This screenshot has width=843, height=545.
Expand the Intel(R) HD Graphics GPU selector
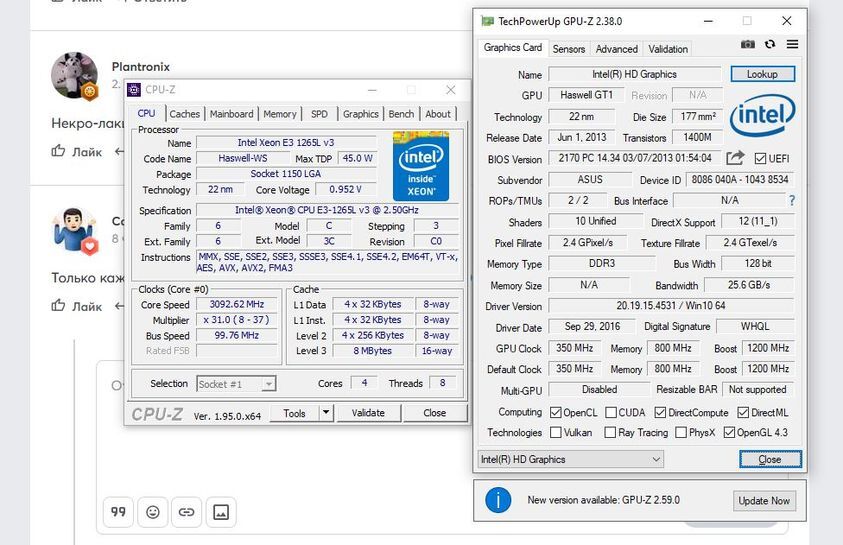(x=655, y=459)
